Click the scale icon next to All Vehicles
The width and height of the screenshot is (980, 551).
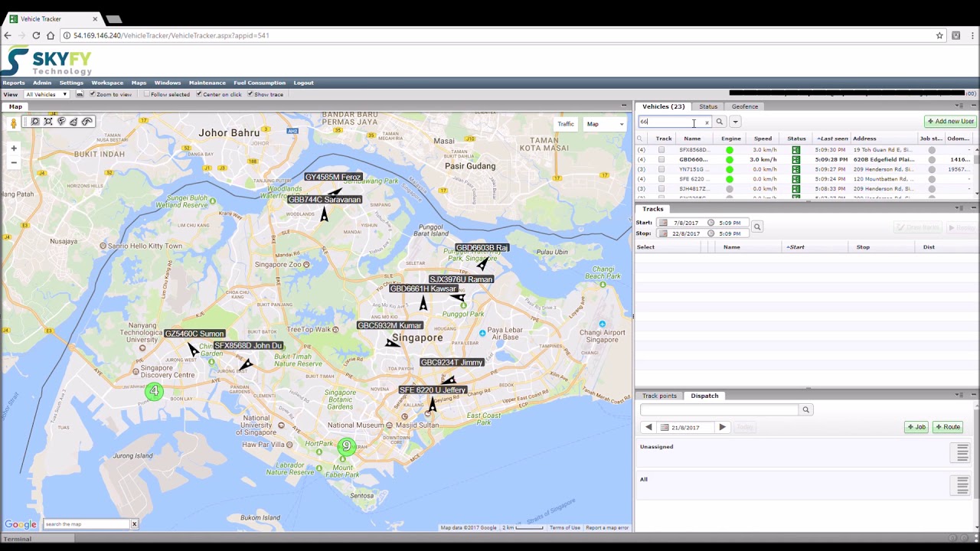click(x=80, y=94)
